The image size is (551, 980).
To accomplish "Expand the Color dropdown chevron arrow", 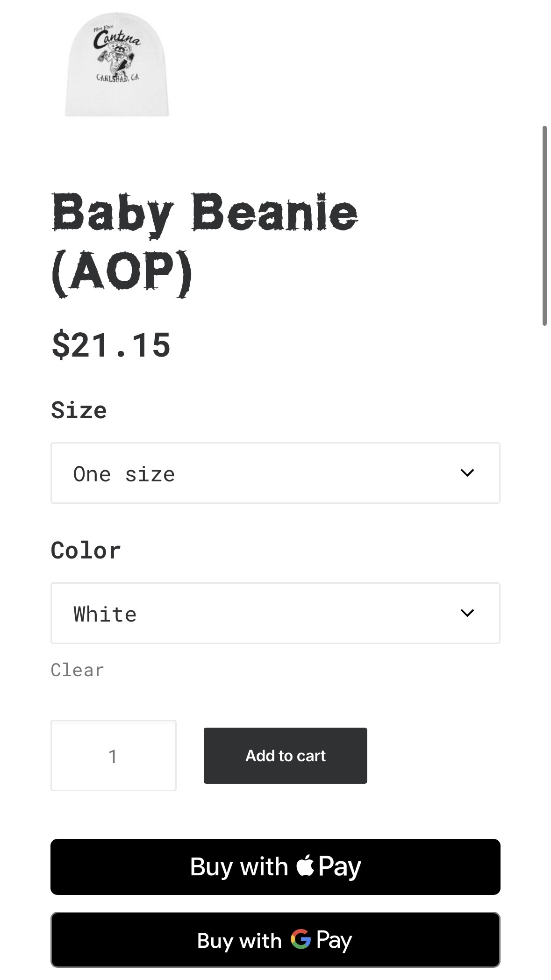I will 467,613.
